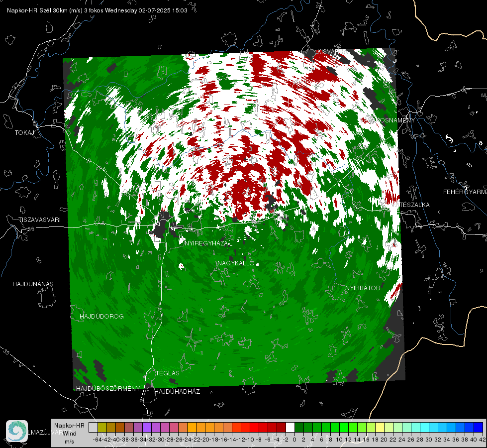Click the legend value 42
This screenshot has width=487, height=448.
[x=482, y=440]
